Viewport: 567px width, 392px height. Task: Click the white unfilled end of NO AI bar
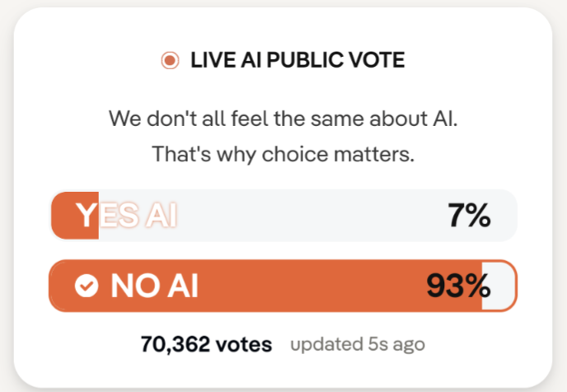click(497, 286)
